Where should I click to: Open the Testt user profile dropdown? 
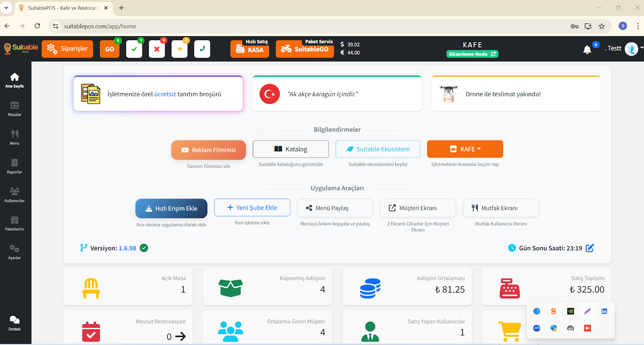[x=624, y=48]
